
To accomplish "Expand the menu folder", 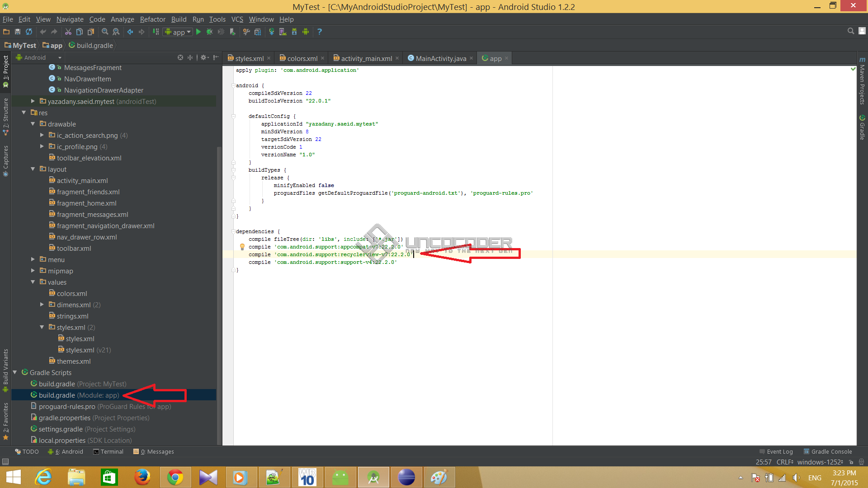I will 33,259.
